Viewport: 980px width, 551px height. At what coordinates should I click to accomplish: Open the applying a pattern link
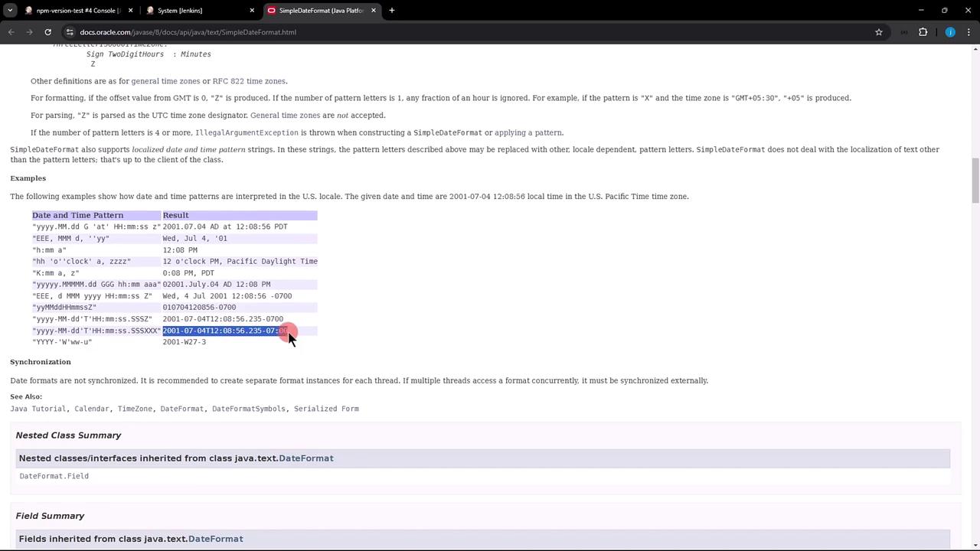click(x=528, y=133)
